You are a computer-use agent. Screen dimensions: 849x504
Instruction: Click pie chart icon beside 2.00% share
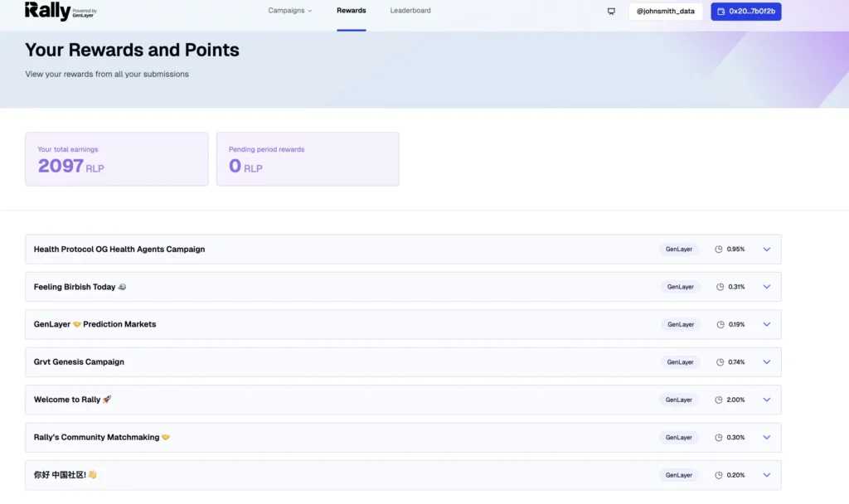coord(718,400)
